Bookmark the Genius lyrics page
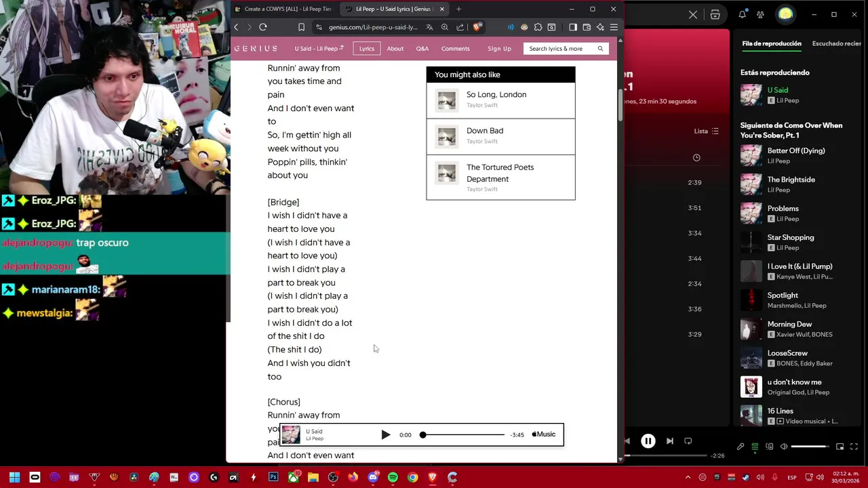Image resolution: width=868 pixels, height=488 pixels. pos(301,27)
